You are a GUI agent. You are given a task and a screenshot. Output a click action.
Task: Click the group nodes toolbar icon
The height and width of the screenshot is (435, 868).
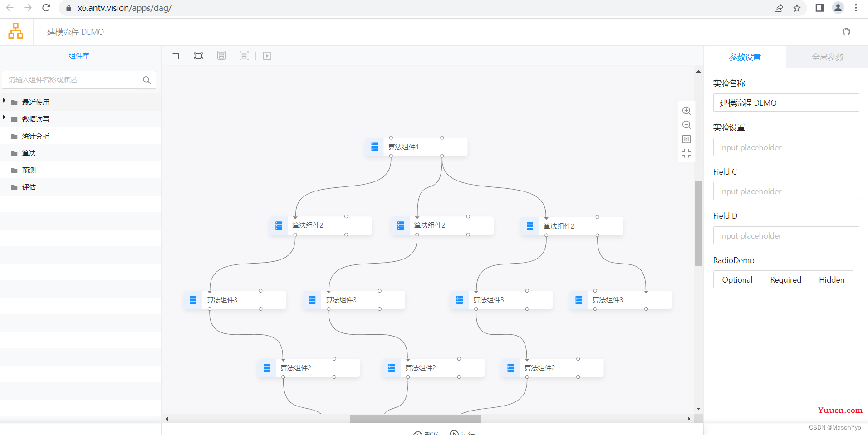[x=221, y=56]
